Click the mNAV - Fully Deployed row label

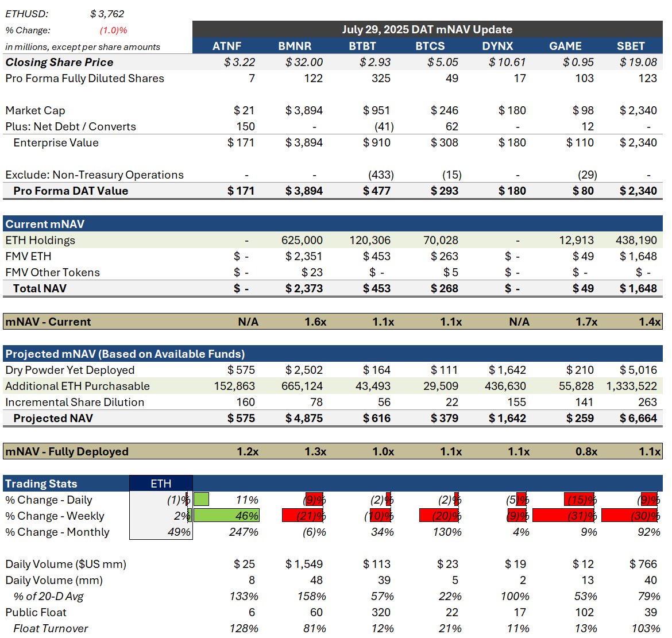pos(67,451)
